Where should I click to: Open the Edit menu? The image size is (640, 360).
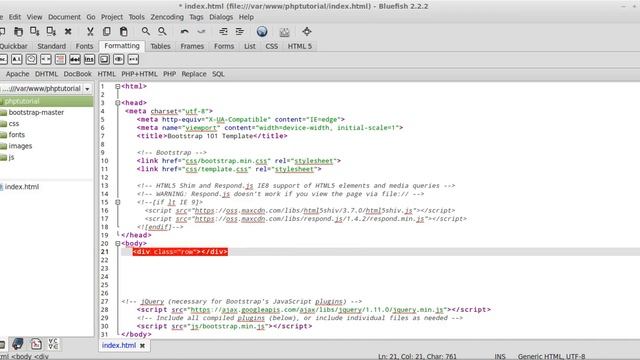(x=15, y=17)
